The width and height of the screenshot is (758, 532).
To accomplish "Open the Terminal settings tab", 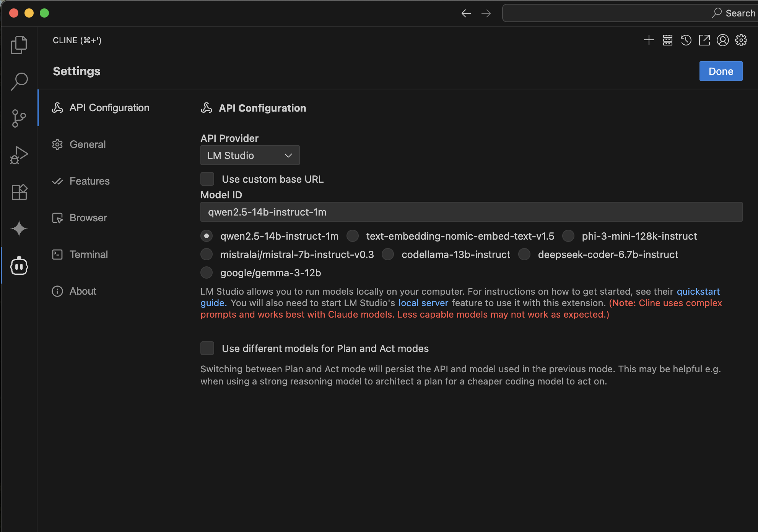I will [88, 255].
